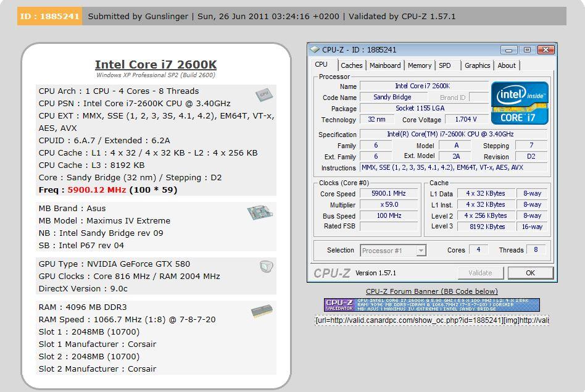Open the SPD tab

coord(445,65)
